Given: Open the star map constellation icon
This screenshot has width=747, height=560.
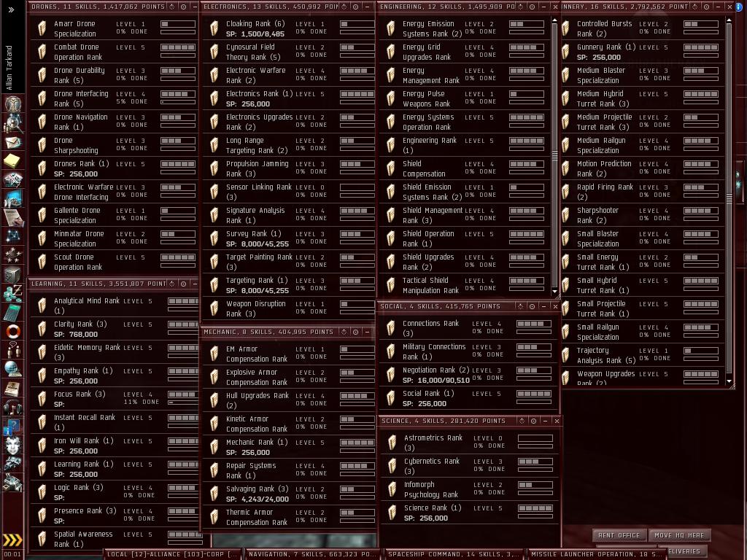Looking at the screenshot, I should pyautogui.click(x=13, y=236).
